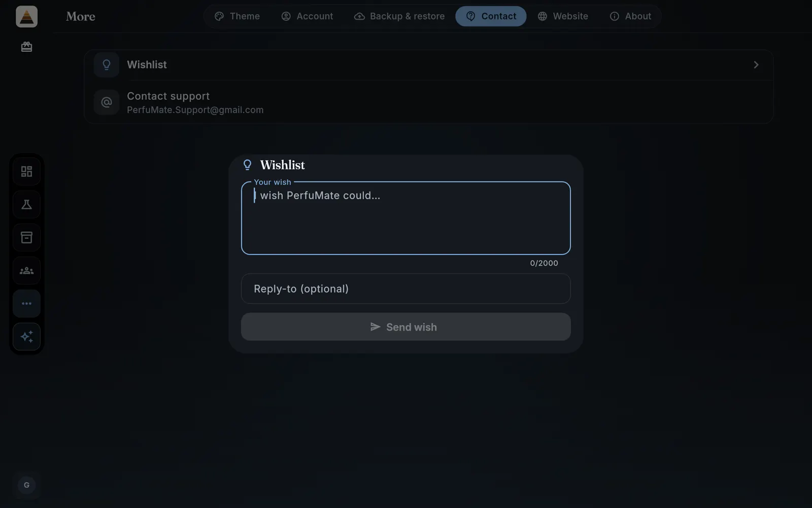812x508 pixels.
Task: Click the PerfuMate app logo
Action: point(26,16)
